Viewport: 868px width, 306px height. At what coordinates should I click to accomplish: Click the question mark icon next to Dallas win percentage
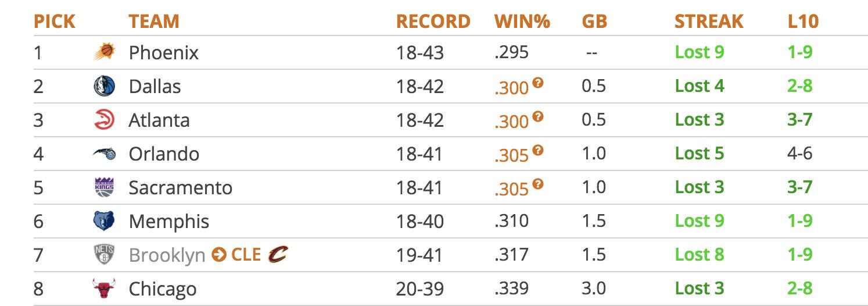click(x=538, y=83)
